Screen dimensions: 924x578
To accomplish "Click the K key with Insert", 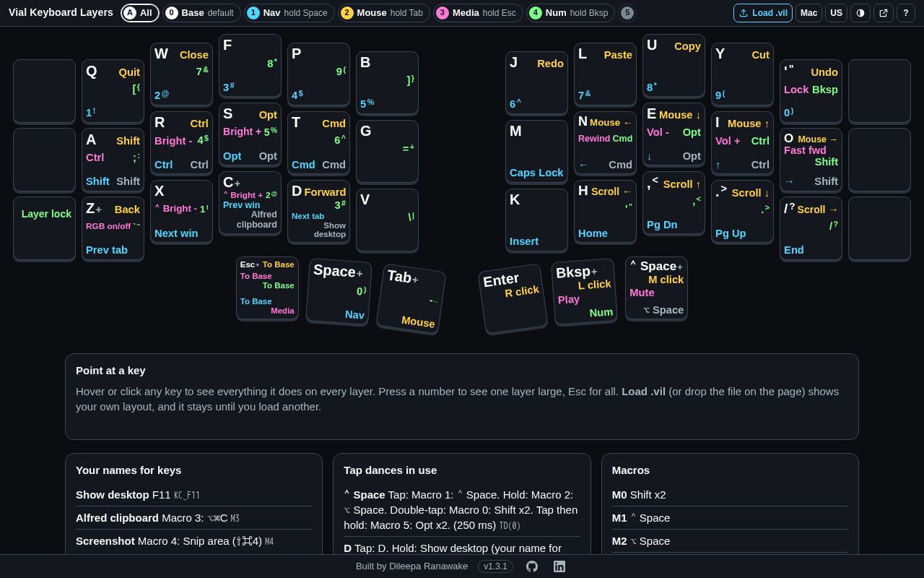I will [x=536, y=220].
